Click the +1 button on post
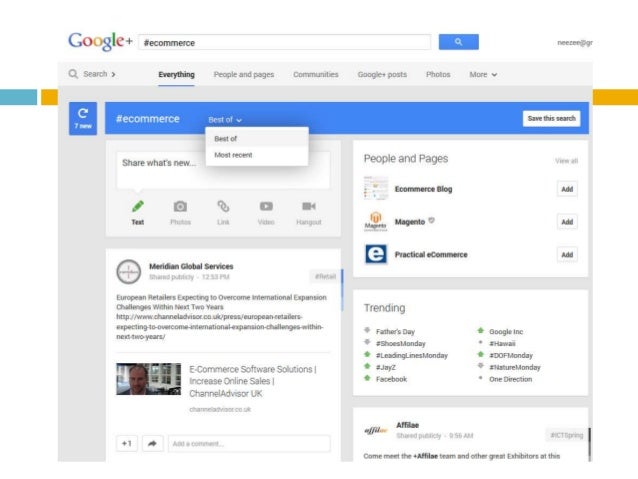 pos(127,443)
